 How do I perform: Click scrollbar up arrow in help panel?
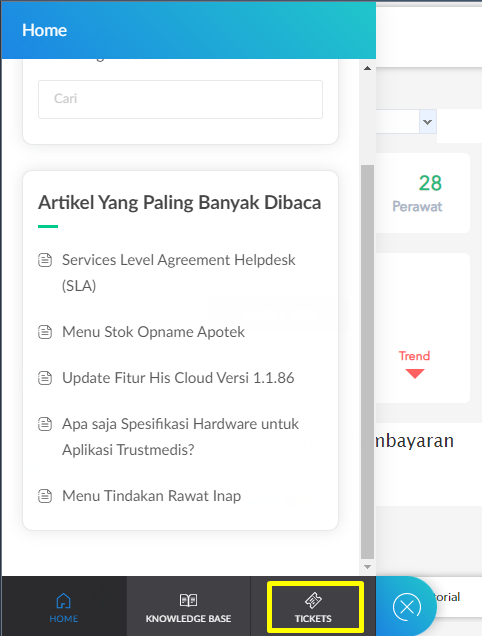point(368,68)
